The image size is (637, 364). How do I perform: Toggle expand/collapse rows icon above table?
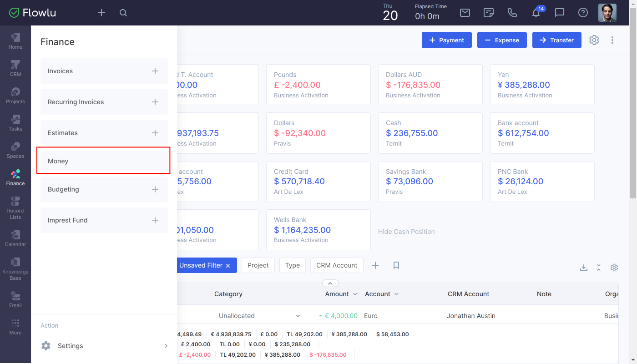(x=599, y=268)
